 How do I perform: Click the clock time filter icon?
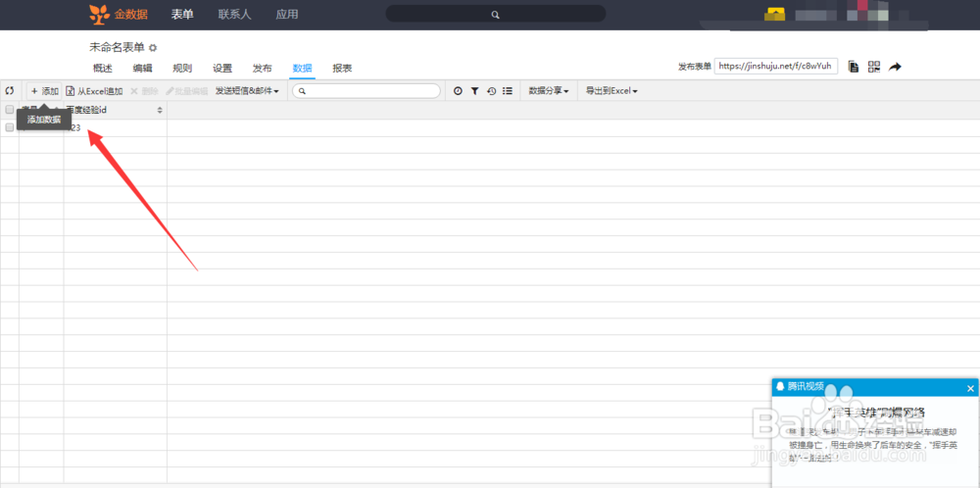click(458, 91)
